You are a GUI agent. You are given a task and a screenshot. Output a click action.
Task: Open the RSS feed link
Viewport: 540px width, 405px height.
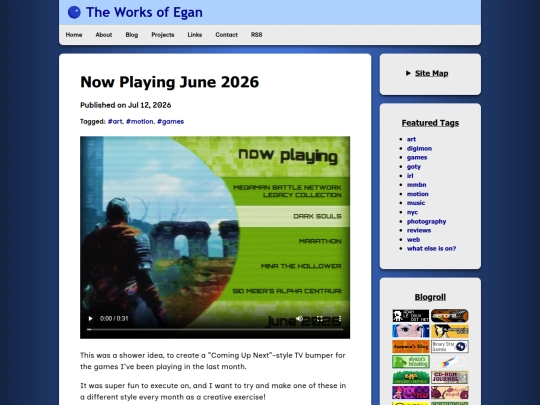(x=257, y=35)
